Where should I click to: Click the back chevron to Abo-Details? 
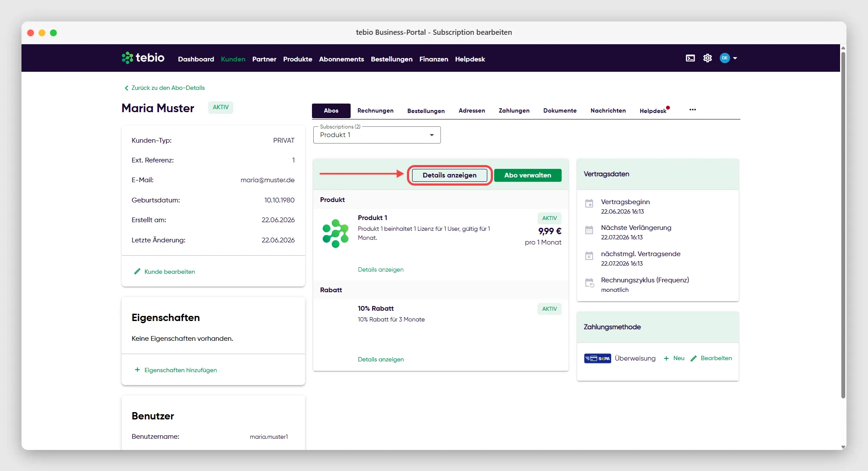click(x=126, y=88)
